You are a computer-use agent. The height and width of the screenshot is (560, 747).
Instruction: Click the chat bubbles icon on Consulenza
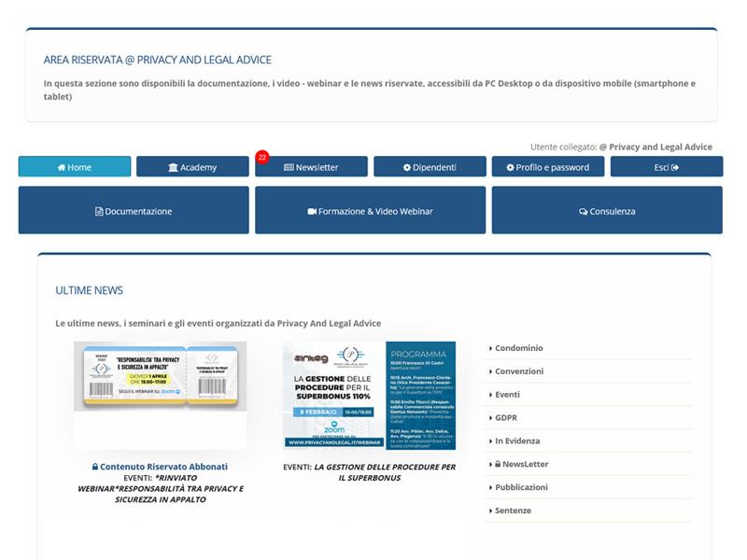tap(583, 212)
